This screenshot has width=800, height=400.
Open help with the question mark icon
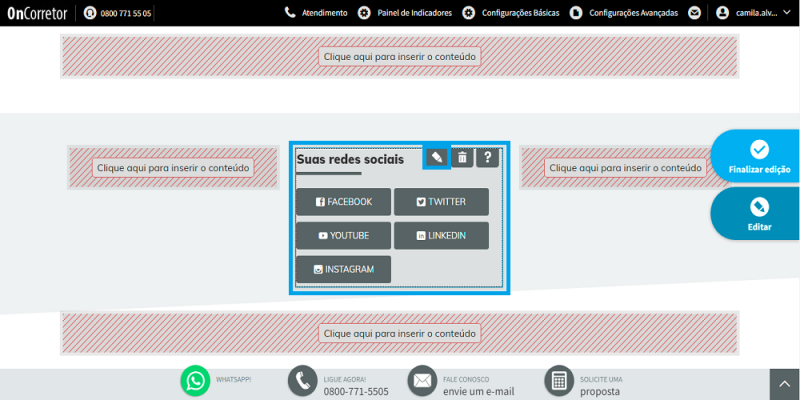point(487,157)
